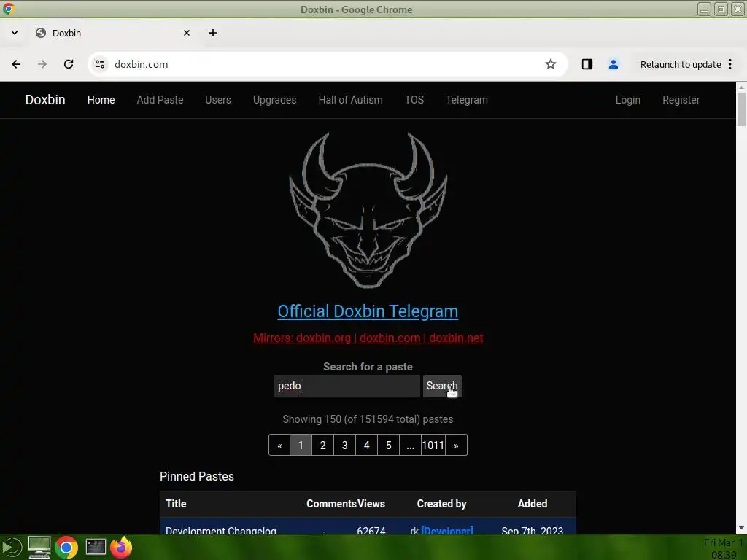
Task: Open the Chrome side panel icon
Action: point(587,64)
